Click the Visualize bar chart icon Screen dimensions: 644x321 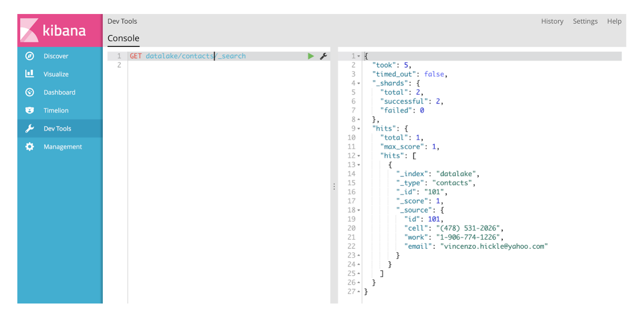30,74
